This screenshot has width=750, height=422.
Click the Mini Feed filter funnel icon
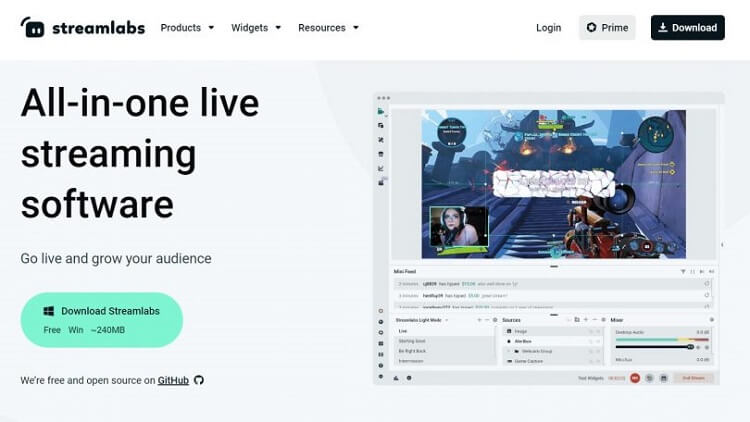coord(683,271)
